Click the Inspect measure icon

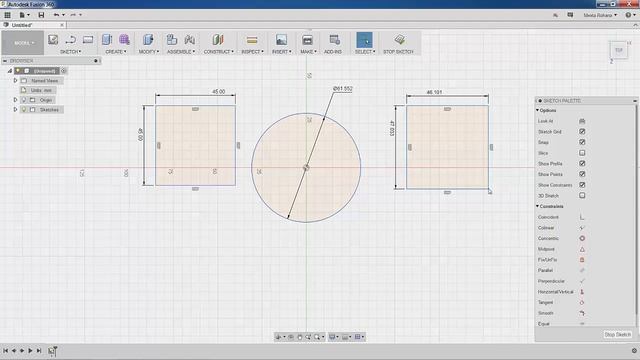[x=252, y=40]
